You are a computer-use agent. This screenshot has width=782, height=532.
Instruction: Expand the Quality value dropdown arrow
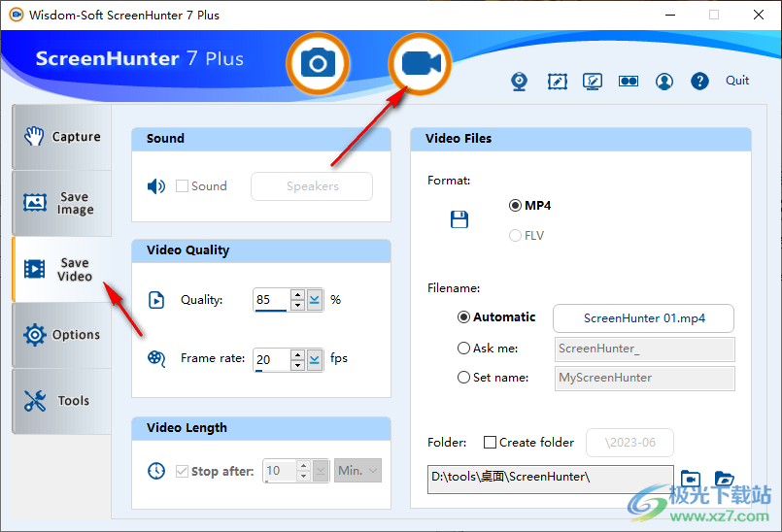coord(314,300)
